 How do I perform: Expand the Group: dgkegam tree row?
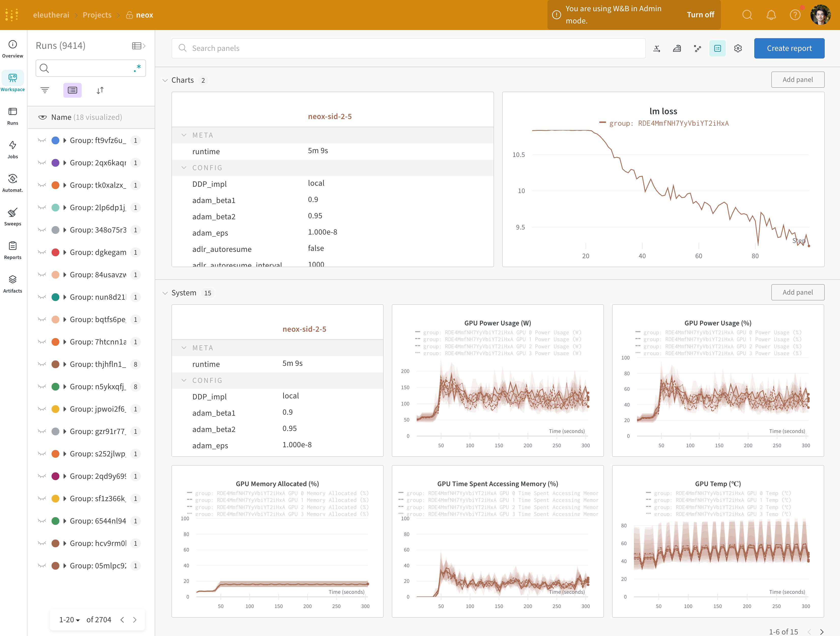coord(65,253)
